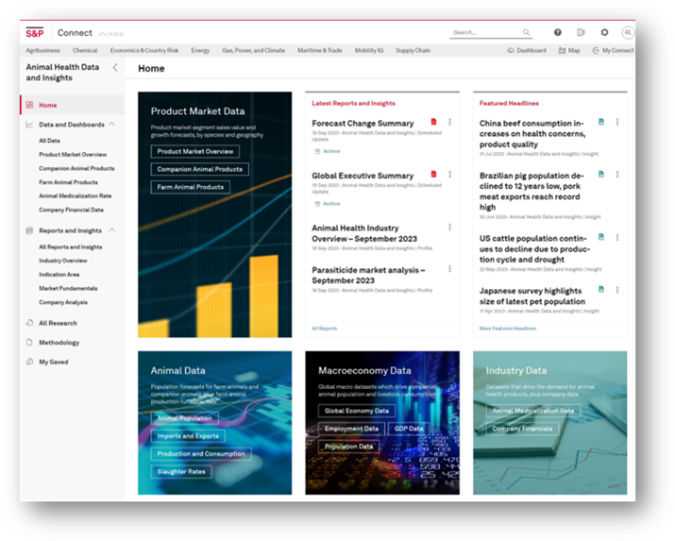This screenshot has height=541, width=675.
Task: Open the Population Data button
Action: tap(349, 447)
